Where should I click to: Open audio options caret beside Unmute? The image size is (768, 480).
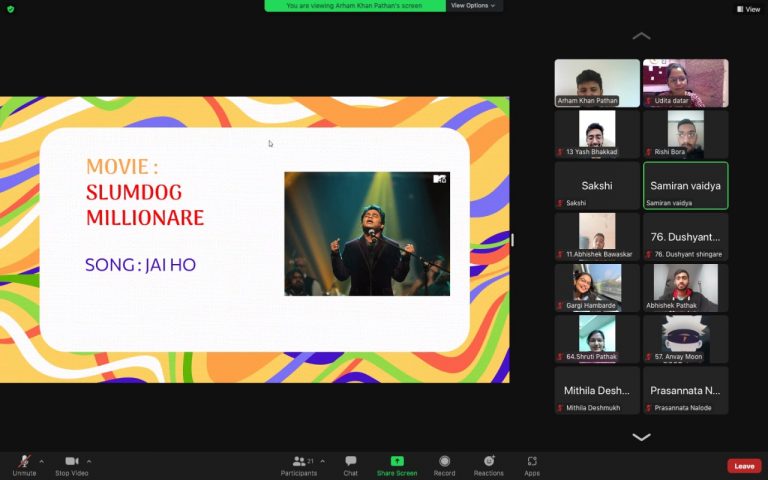42,461
